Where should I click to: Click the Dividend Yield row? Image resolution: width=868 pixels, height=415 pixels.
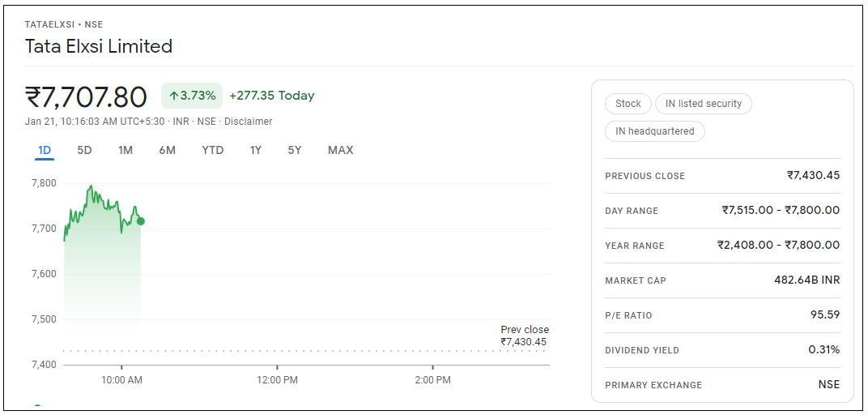(721, 350)
